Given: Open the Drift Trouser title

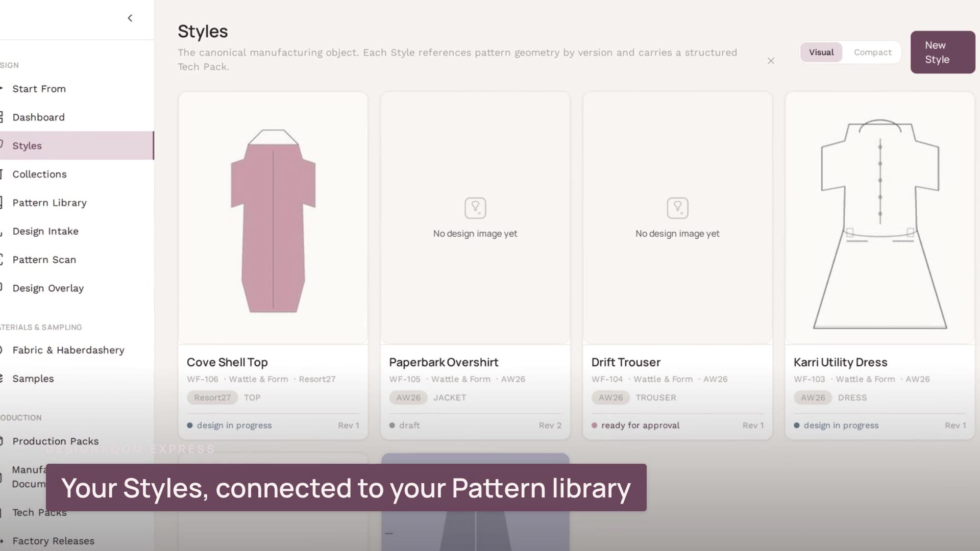Looking at the screenshot, I should [626, 362].
